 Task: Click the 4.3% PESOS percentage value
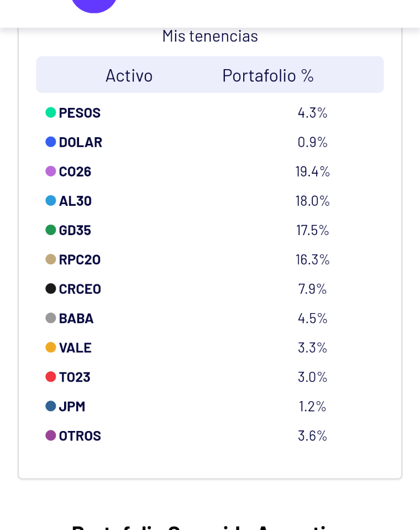312,113
